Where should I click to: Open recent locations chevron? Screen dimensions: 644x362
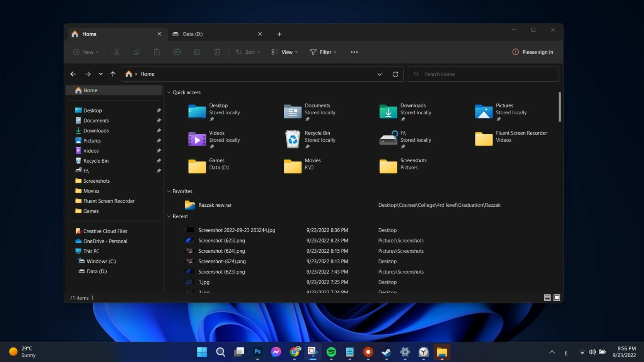pyautogui.click(x=101, y=74)
